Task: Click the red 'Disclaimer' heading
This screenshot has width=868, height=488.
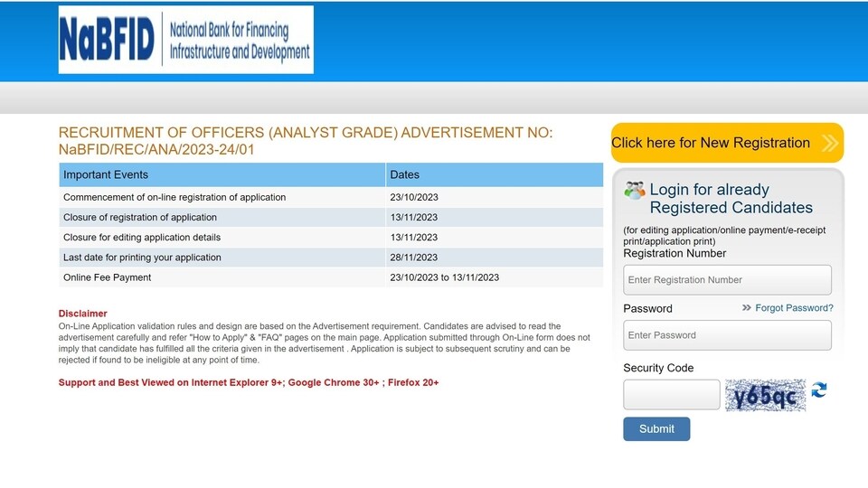Action: [x=82, y=314]
